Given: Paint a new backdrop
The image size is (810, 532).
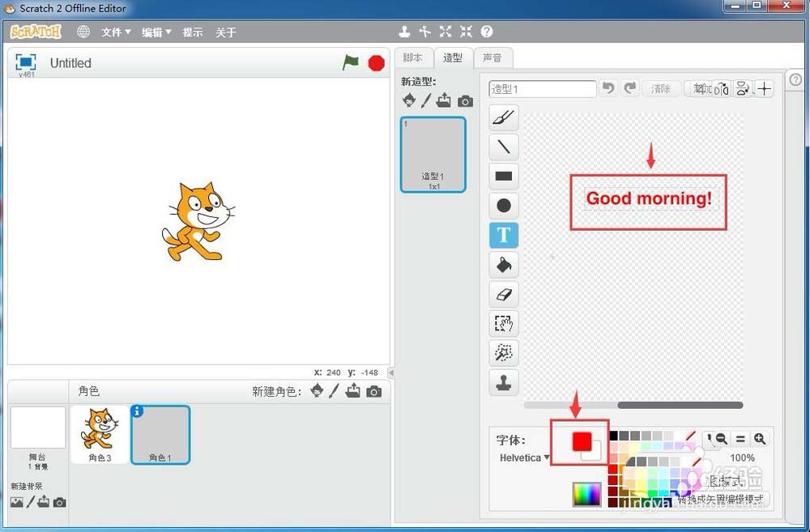Looking at the screenshot, I should [31, 502].
